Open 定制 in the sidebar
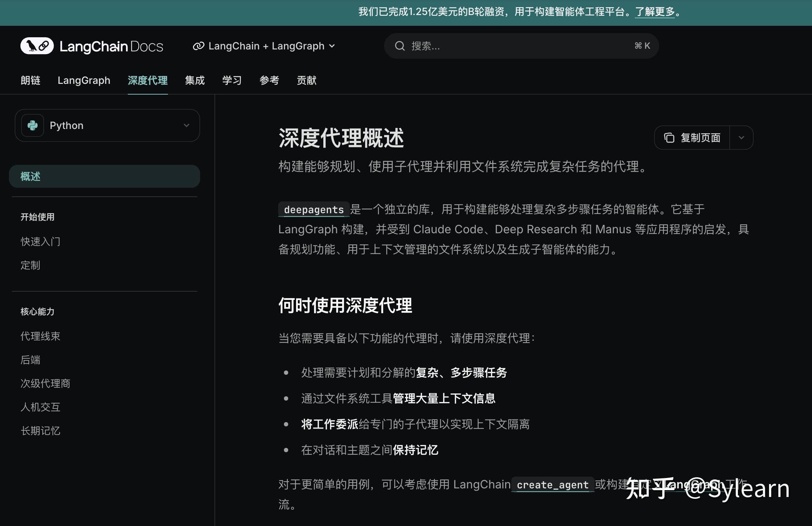This screenshot has width=812, height=526. 30,265
